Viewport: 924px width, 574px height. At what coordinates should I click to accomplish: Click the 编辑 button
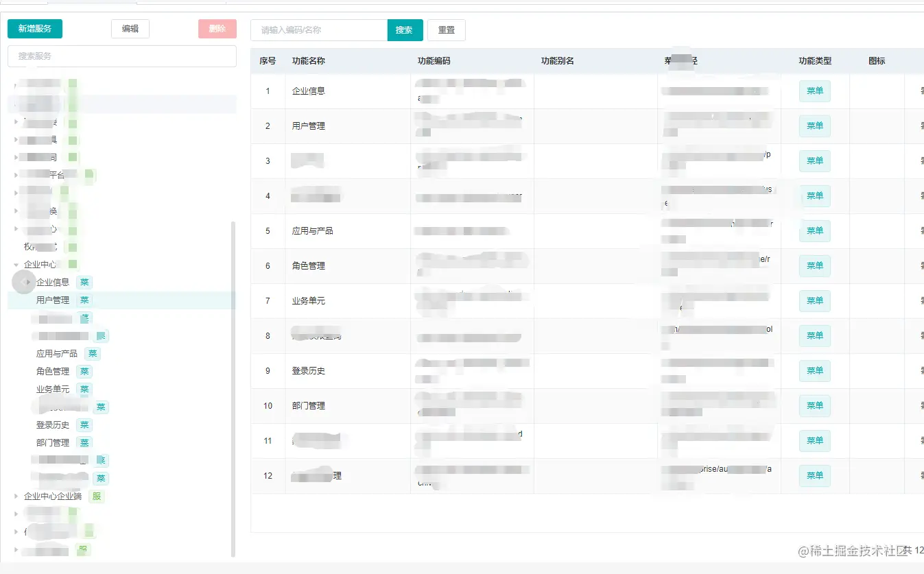point(130,29)
